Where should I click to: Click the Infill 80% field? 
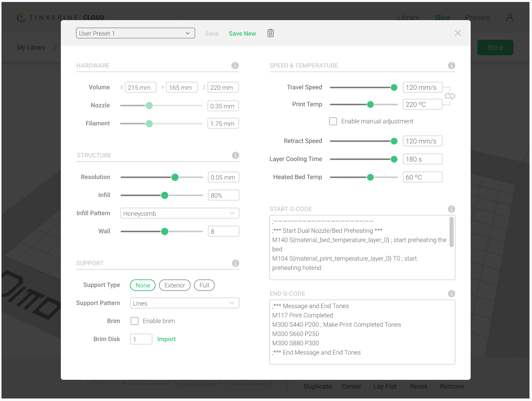pyautogui.click(x=224, y=195)
